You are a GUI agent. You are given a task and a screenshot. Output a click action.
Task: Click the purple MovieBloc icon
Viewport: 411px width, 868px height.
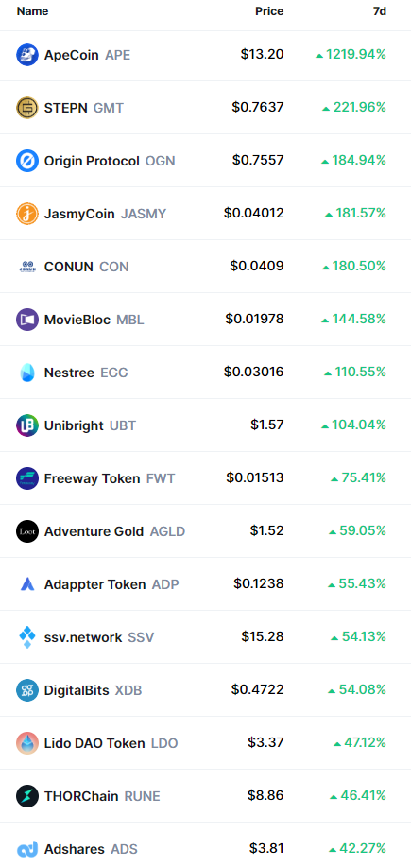(x=27, y=320)
